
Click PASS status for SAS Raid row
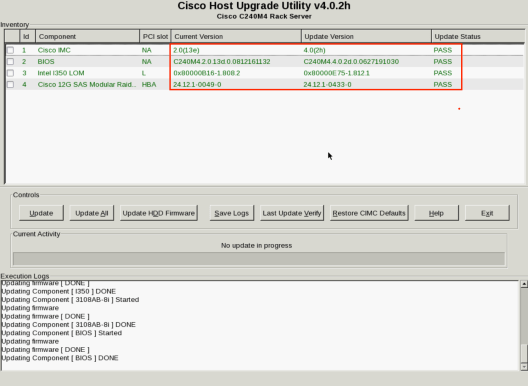(442, 85)
